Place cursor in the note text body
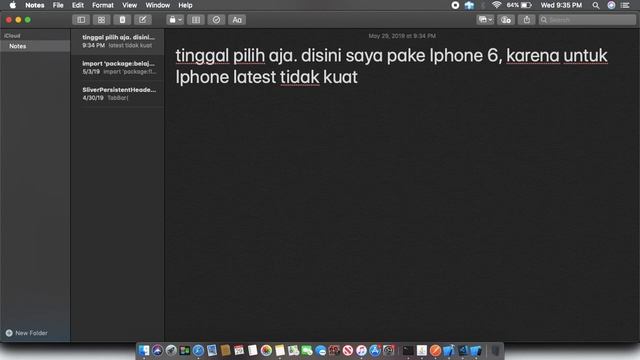The width and height of the screenshot is (640, 360). pyautogui.click(x=391, y=66)
